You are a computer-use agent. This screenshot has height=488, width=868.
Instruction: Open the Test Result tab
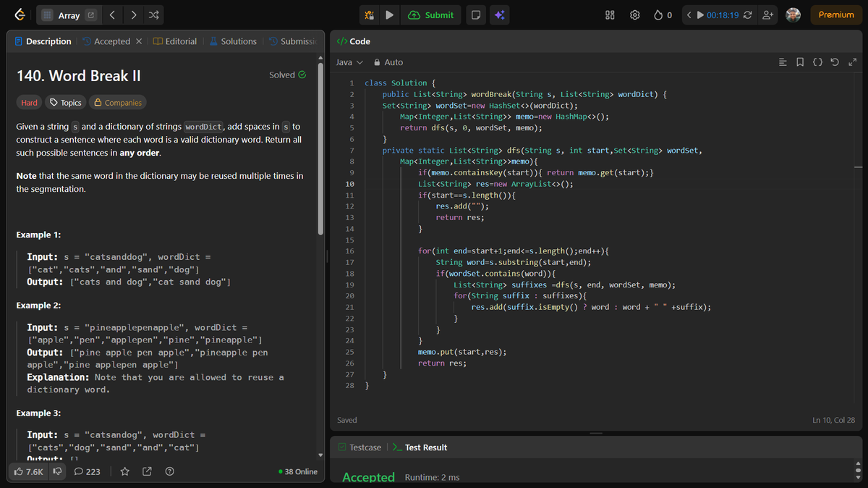[x=420, y=447]
